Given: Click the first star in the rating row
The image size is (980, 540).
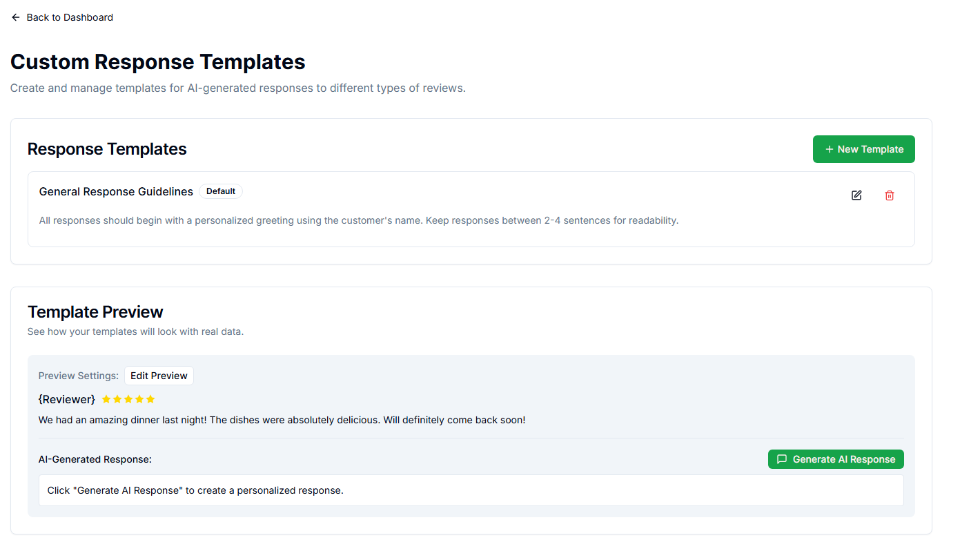Looking at the screenshot, I should tap(106, 398).
